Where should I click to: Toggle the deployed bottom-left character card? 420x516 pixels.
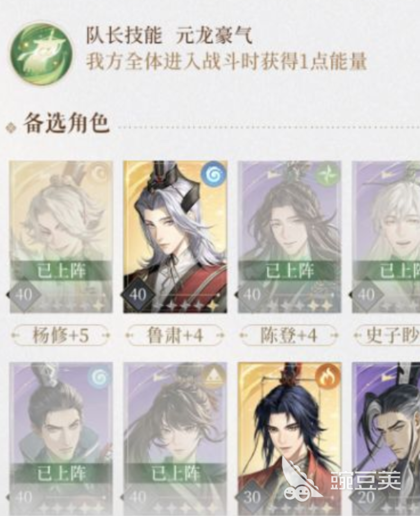tap(61, 439)
